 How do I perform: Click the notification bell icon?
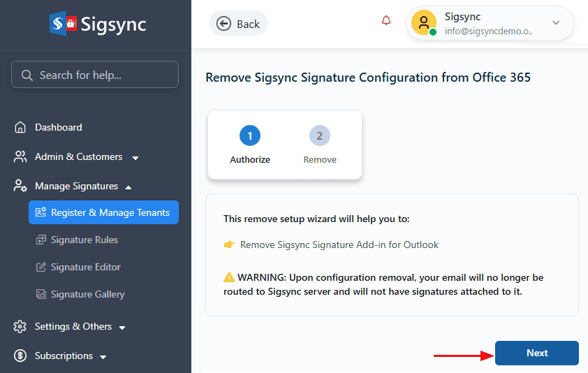tap(386, 21)
